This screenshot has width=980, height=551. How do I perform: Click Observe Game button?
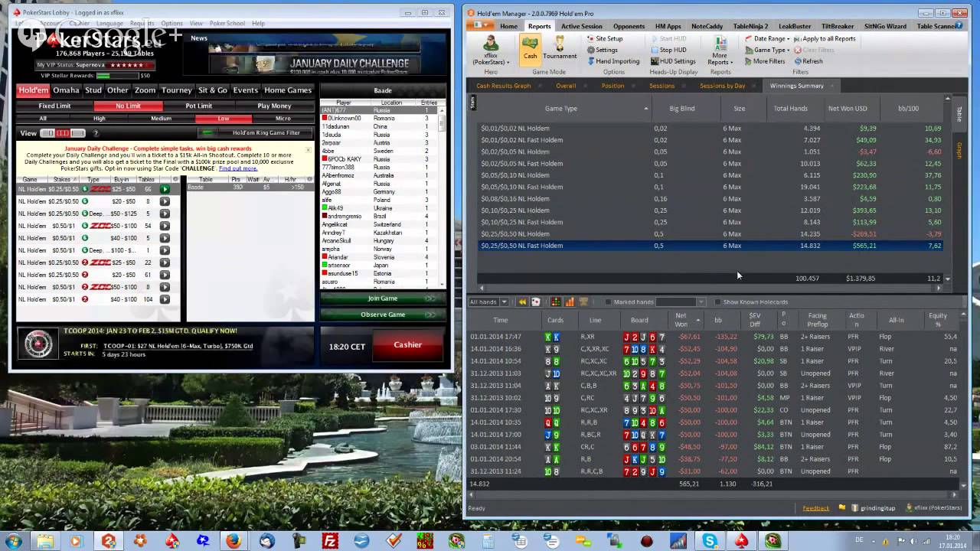tap(383, 315)
